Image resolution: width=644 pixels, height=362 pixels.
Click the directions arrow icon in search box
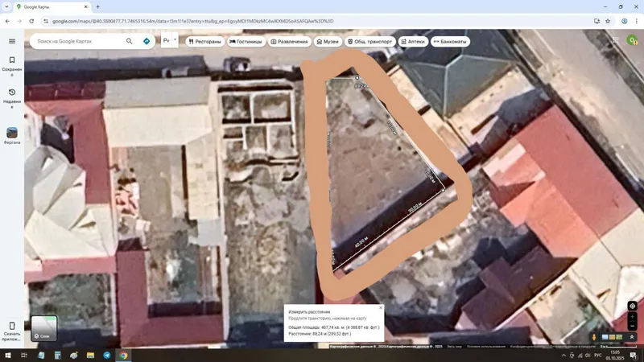[x=147, y=41]
